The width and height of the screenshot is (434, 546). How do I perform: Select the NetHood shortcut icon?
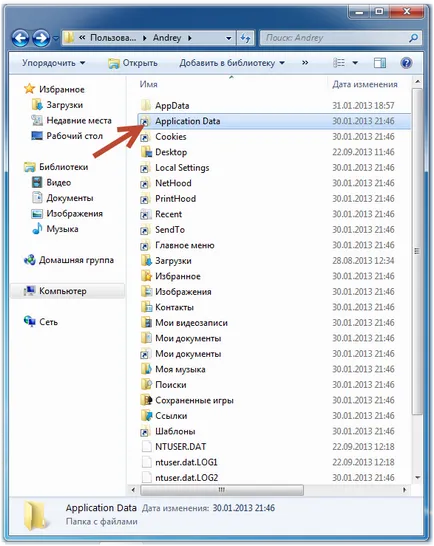pos(146,183)
